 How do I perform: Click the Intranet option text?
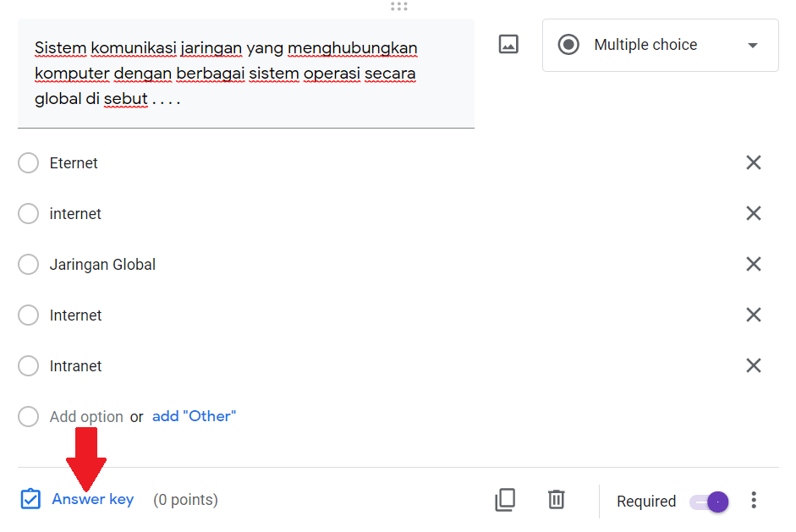[x=75, y=366]
